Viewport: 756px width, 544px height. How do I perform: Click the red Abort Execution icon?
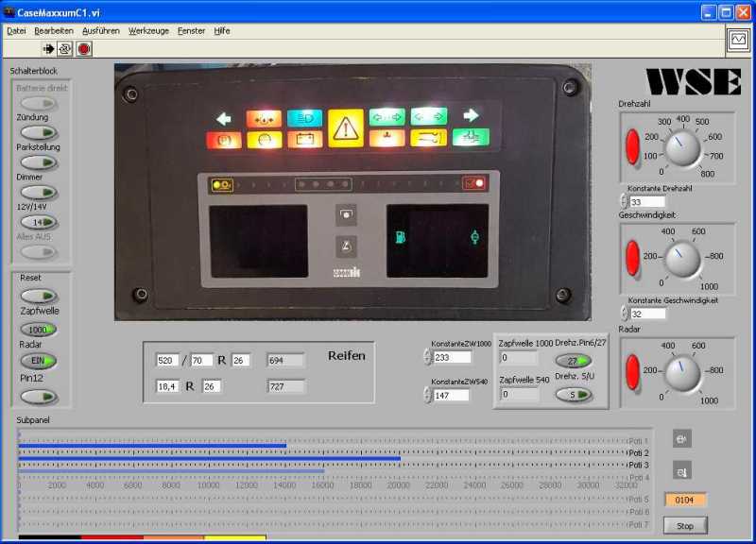[x=84, y=49]
